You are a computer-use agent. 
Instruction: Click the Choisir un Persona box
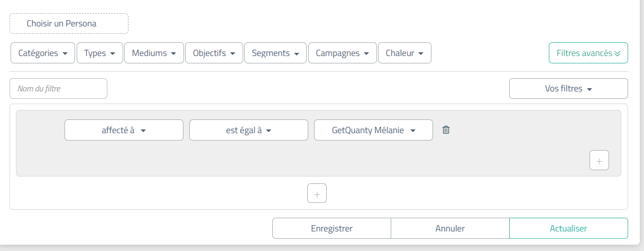tap(69, 24)
